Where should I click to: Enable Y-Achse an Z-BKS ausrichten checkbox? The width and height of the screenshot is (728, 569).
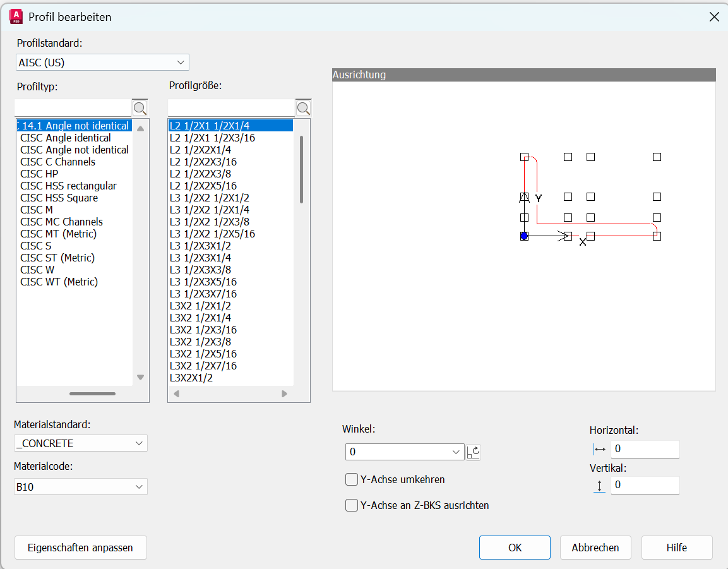pos(352,505)
